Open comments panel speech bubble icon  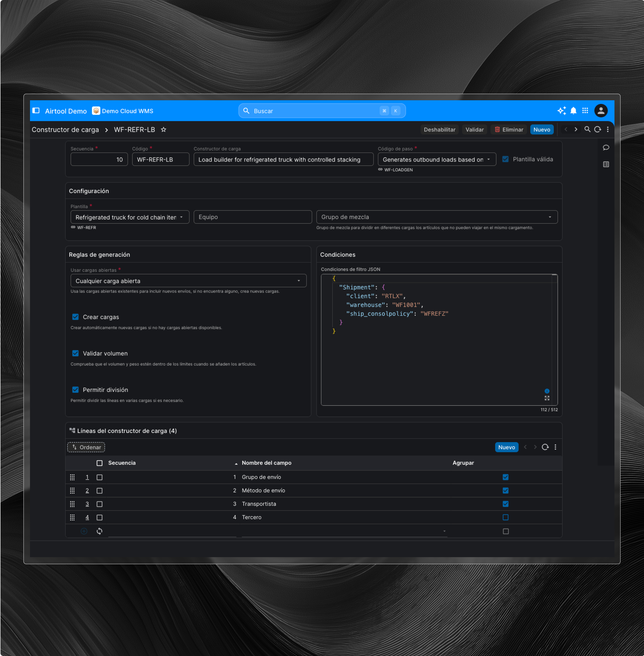[606, 148]
